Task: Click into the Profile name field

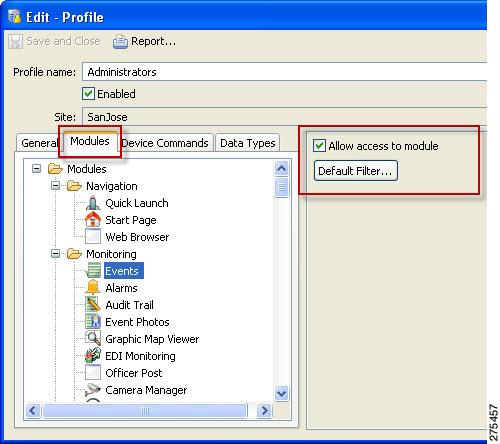Action: (285, 72)
